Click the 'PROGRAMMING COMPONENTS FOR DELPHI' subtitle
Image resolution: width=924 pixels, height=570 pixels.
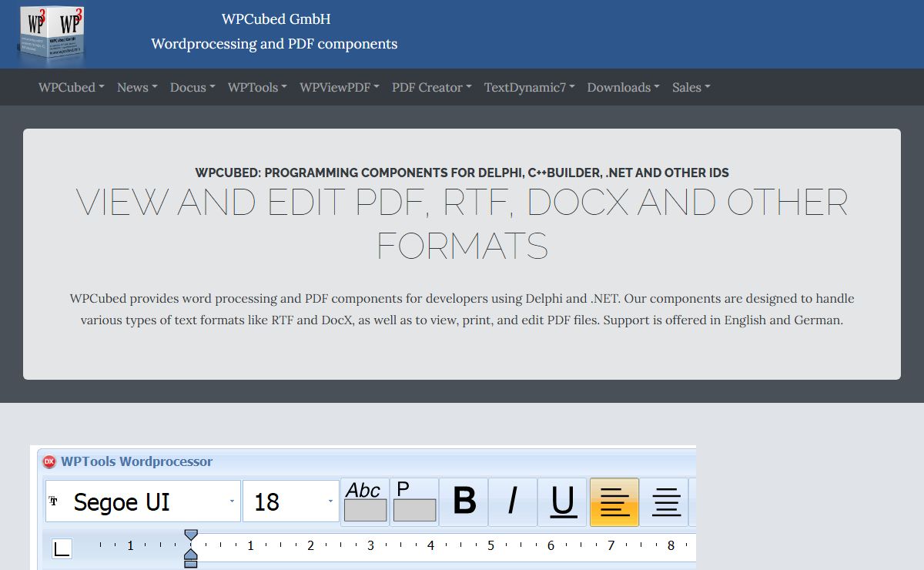(462, 173)
